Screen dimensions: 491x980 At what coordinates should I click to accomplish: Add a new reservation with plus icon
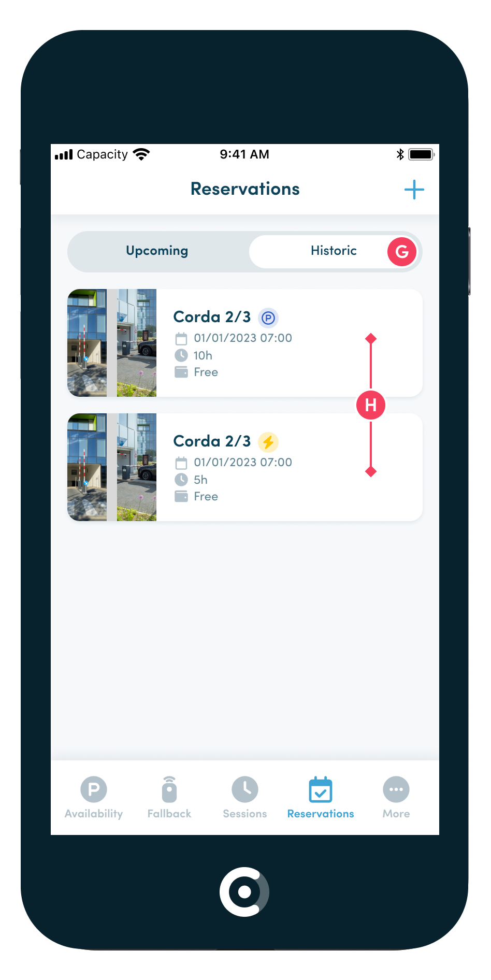(x=414, y=190)
